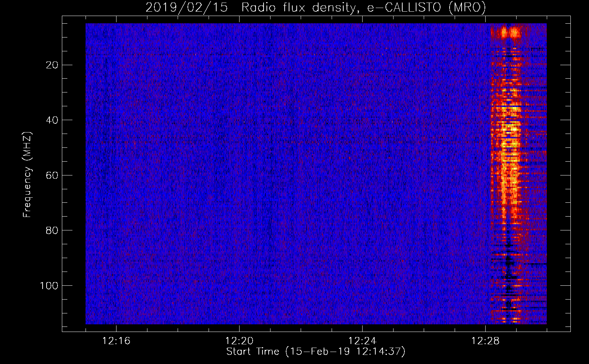Click the 100 MHz frequency label
This screenshot has width=589, height=364.
tap(49, 285)
